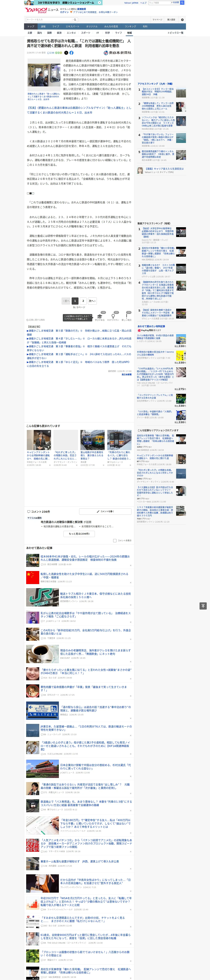Click the ログイン link
The height and width of the screenshot is (980, 210).
(x=64, y=12)
